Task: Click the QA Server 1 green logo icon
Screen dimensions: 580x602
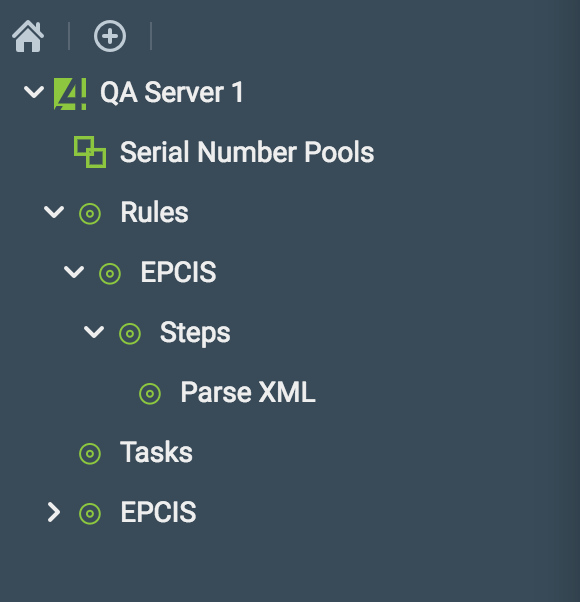Action: 70,94
